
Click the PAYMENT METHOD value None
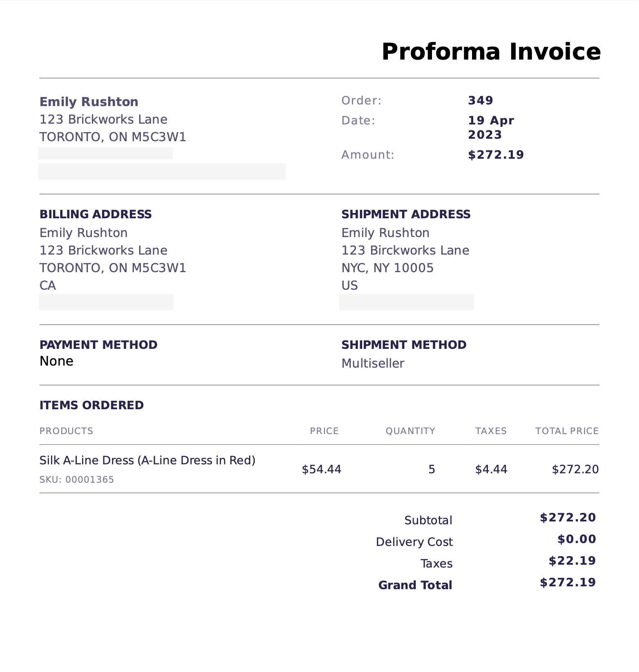(56, 361)
